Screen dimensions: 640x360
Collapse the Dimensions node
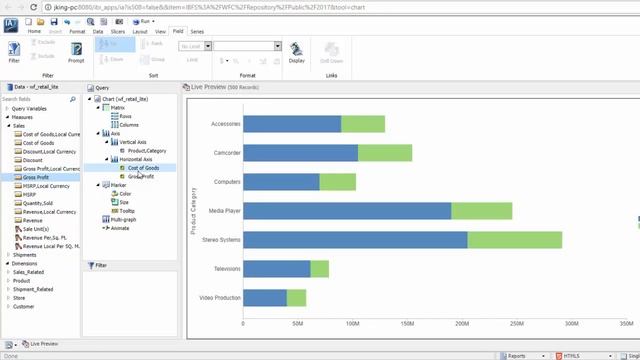point(7,263)
